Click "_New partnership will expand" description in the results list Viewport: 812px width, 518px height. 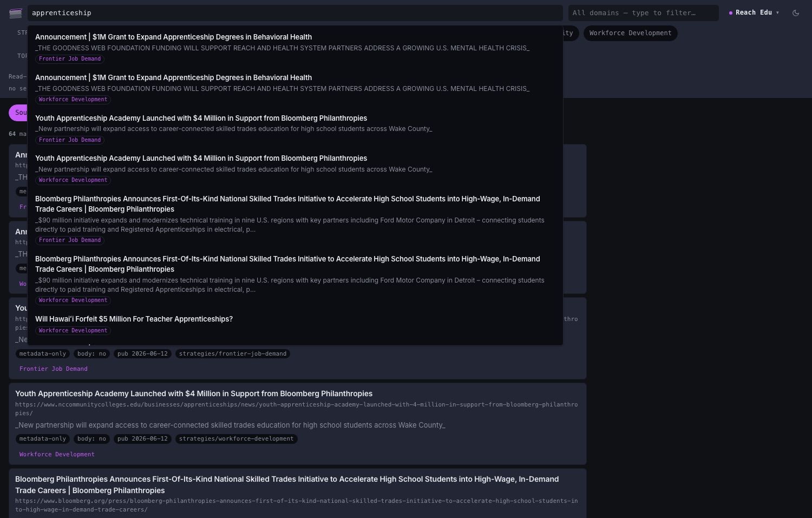(230, 425)
